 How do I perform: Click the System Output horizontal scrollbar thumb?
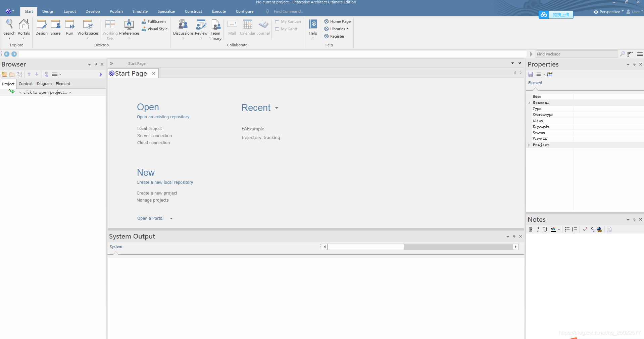(366, 247)
